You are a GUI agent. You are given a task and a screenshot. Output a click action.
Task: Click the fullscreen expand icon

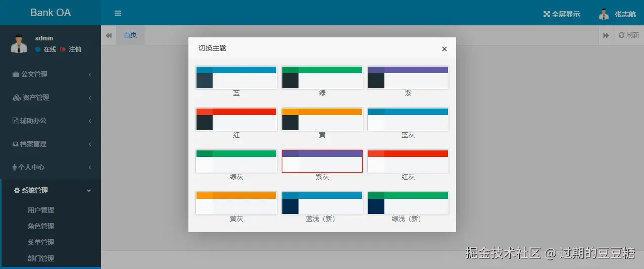pyautogui.click(x=547, y=14)
